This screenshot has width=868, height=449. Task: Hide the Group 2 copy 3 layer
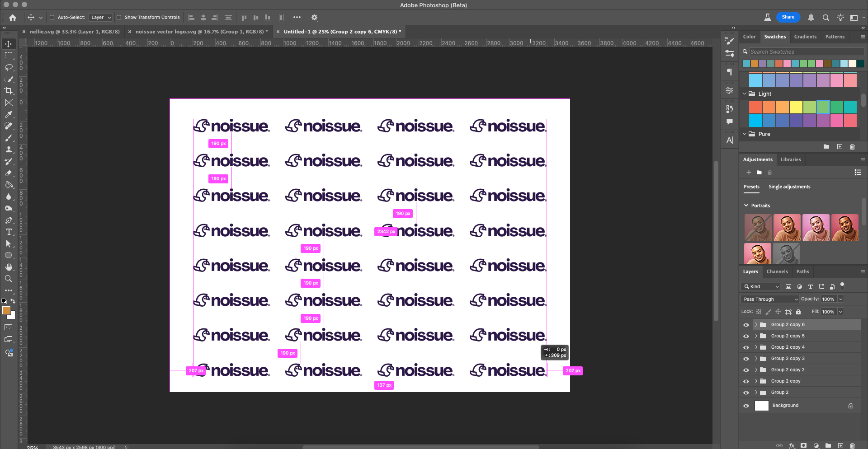tap(746, 359)
